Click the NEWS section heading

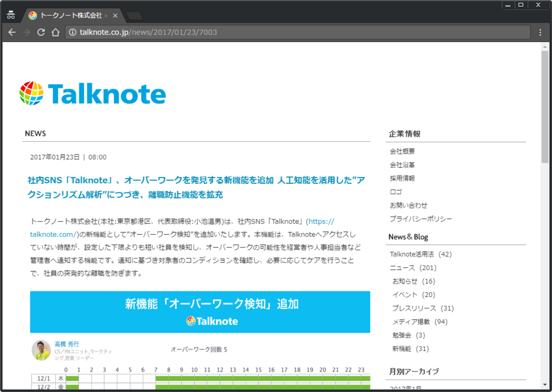[35, 134]
